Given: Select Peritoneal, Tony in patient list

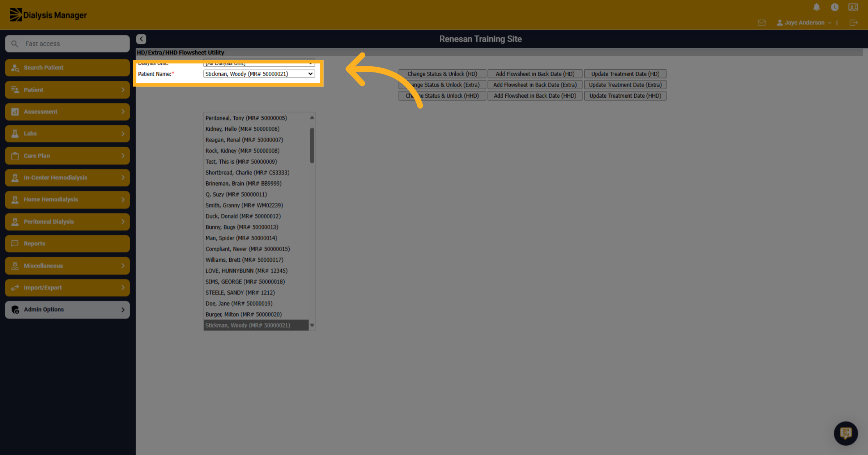Looking at the screenshot, I should click(x=256, y=118).
